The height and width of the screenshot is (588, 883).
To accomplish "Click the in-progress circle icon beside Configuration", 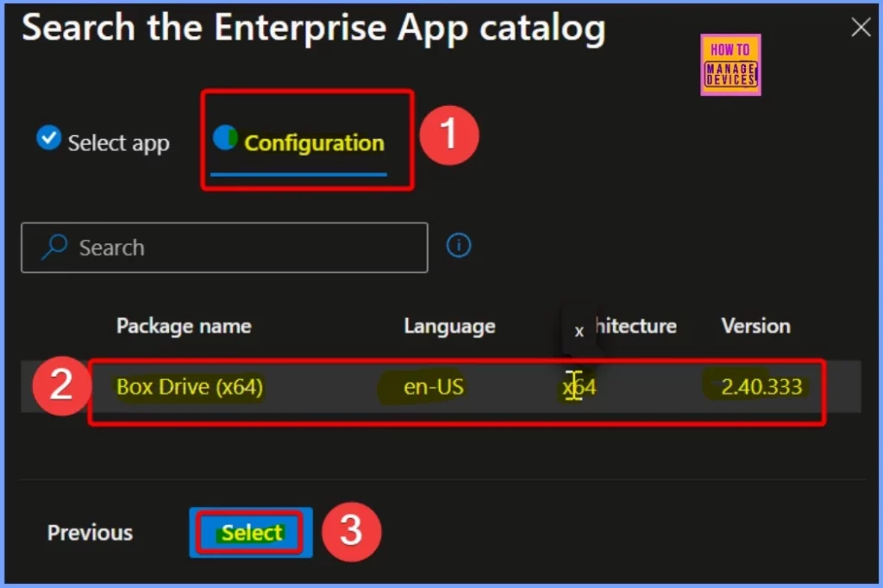I will pos(225,137).
